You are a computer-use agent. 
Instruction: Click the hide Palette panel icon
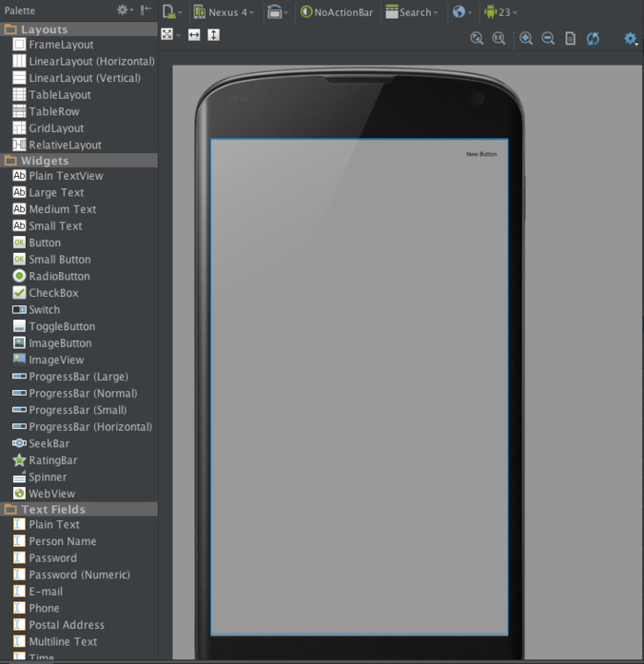tap(146, 10)
